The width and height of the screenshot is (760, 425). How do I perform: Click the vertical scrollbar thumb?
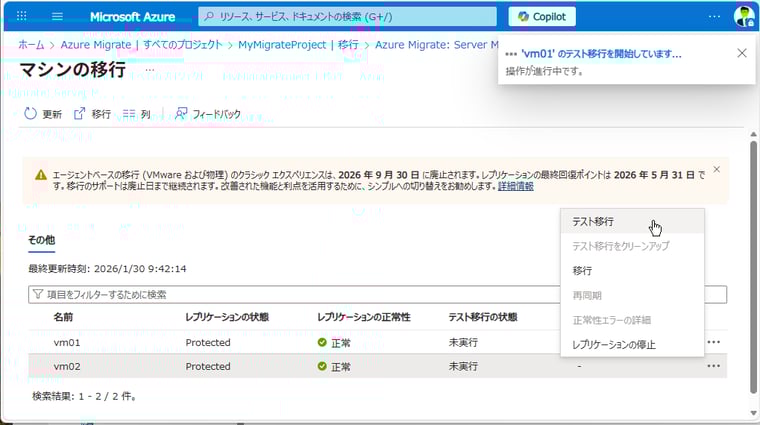tap(753, 267)
